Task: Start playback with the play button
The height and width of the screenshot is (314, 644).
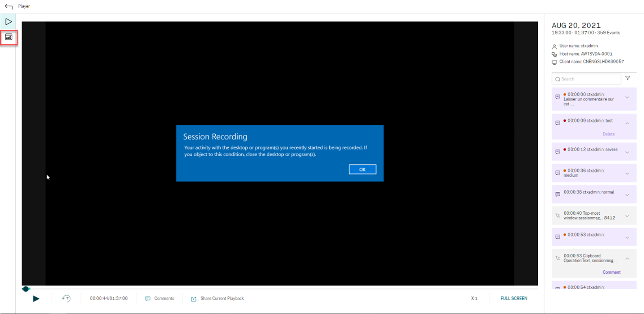Action: click(36, 298)
